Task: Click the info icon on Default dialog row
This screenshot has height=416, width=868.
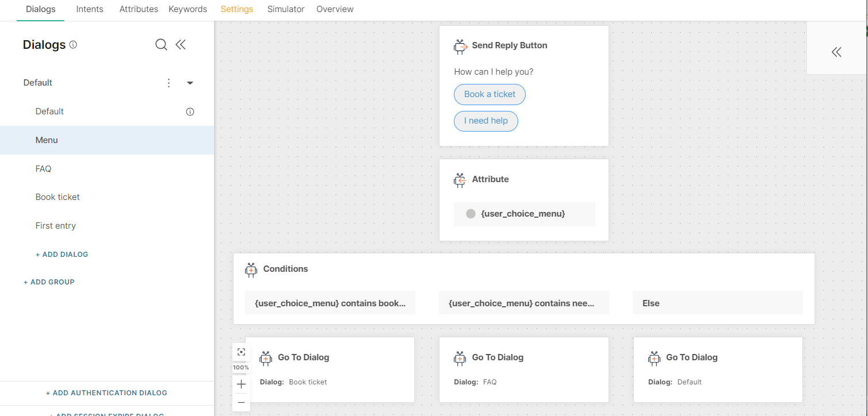Action: click(190, 111)
